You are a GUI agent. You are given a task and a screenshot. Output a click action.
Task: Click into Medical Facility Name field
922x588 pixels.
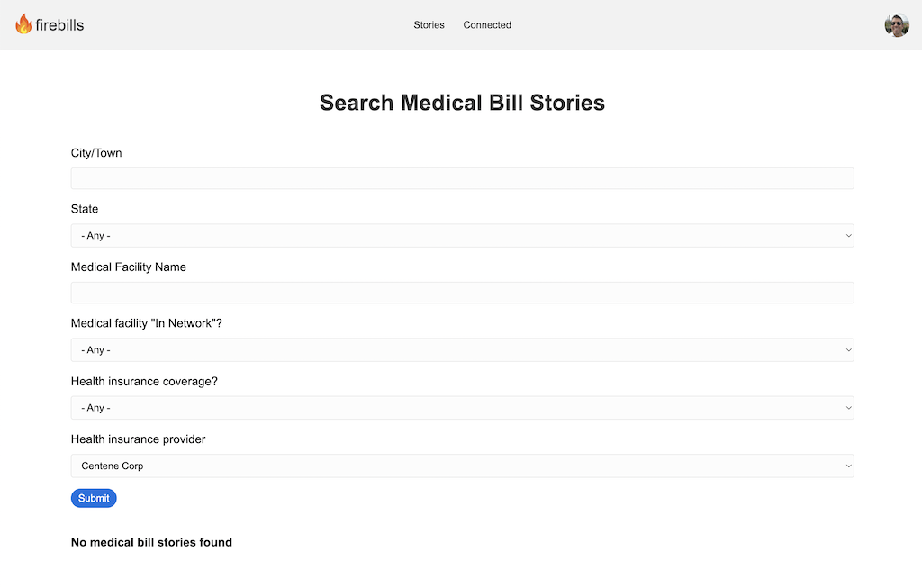click(x=462, y=293)
